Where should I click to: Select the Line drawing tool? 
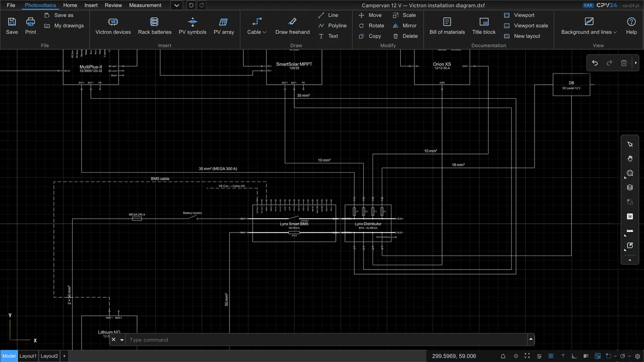pos(328,15)
